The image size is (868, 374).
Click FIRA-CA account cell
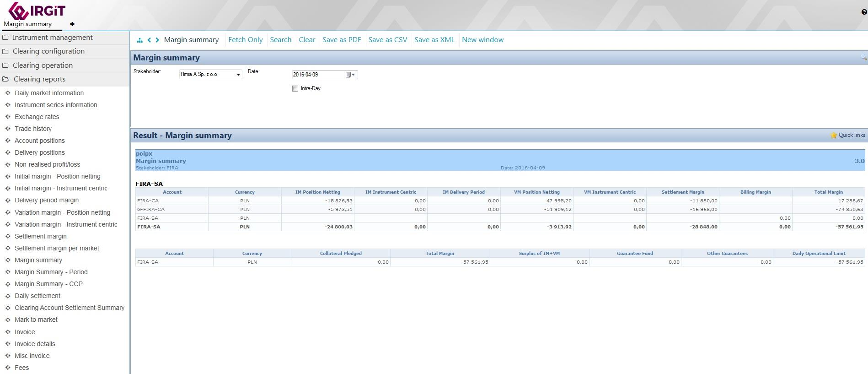click(172, 201)
